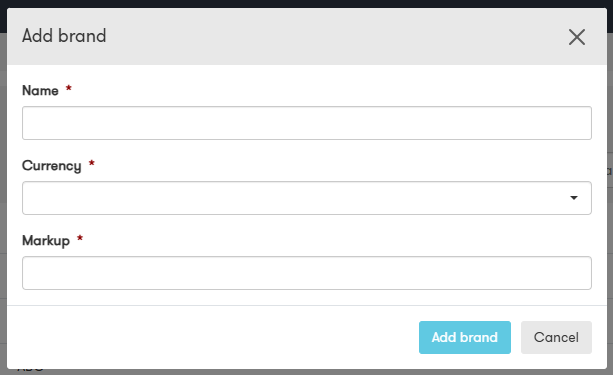
Task: Click the red asterisk beside Currency
Action: click(91, 163)
